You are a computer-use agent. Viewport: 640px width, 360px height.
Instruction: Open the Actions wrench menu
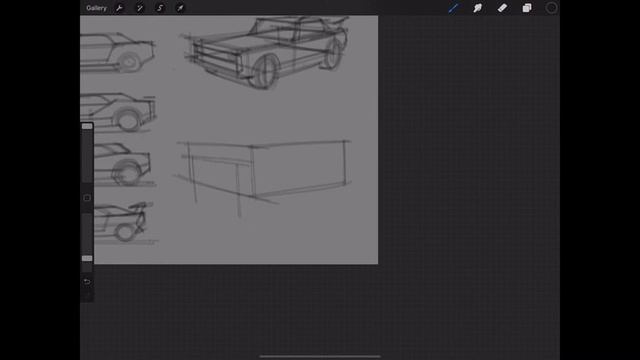point(119,8)
